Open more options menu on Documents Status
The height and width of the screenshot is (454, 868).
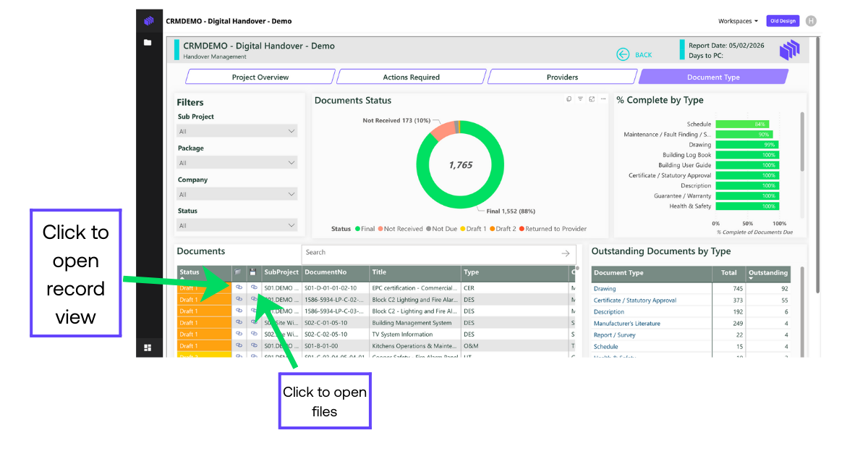pos(603,99)
